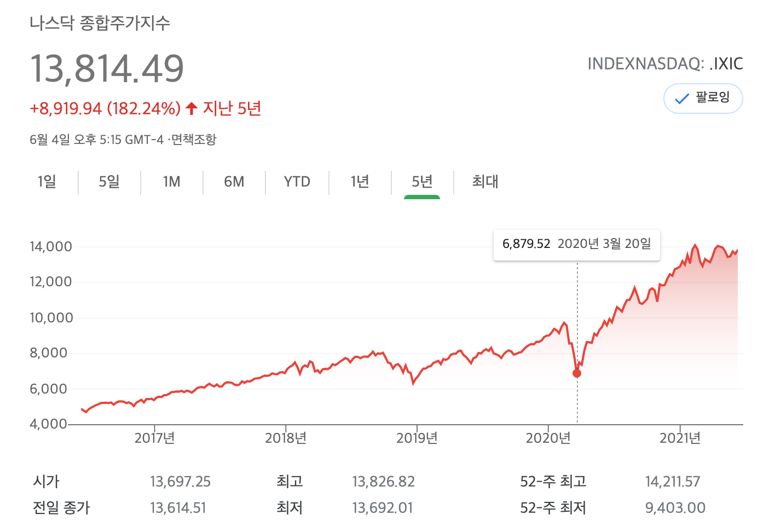The image size is (775, 532).
Task: Click the 52-주 최고 value 14,211.57
Action: pos(672,482)
